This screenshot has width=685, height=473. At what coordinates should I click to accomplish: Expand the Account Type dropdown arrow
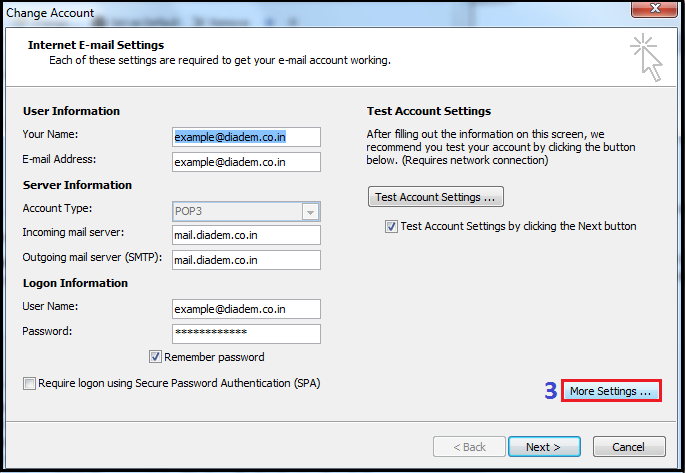tap(310, 211)
